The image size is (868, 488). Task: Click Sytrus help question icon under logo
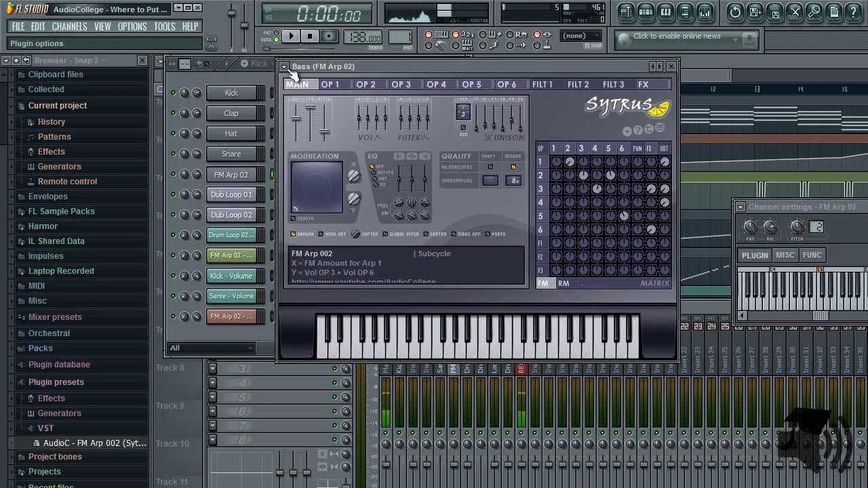(638, 130)
